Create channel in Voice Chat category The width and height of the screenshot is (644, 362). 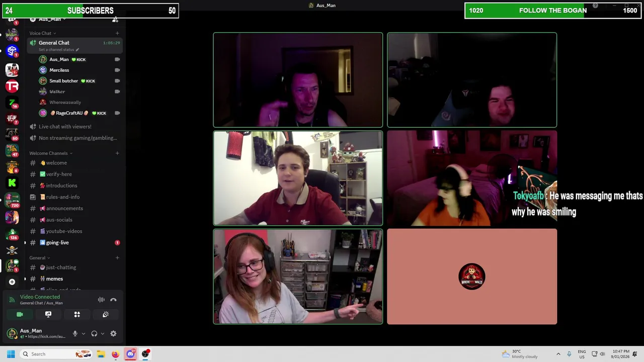(x=117, y=33)
